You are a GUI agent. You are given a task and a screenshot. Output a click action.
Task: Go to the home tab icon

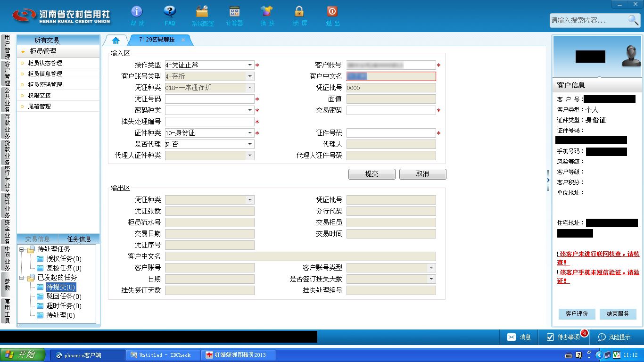pos(116,40)
